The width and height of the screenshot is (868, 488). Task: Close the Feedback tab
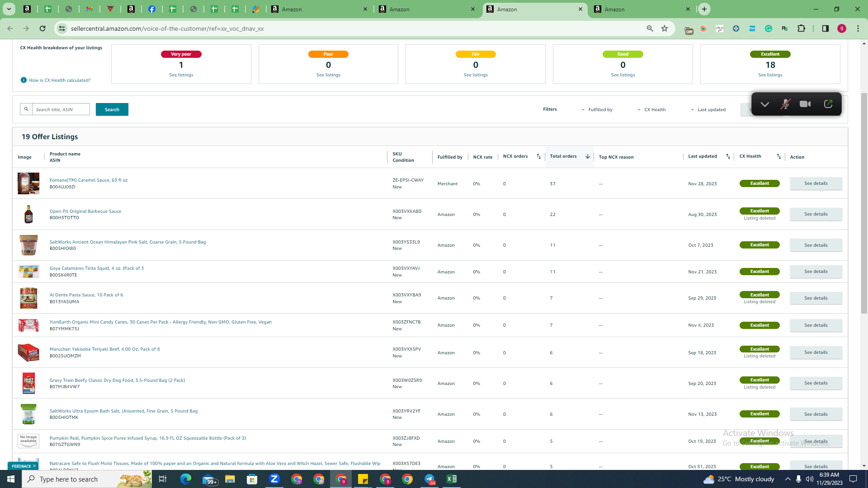(x=34, y=466)
